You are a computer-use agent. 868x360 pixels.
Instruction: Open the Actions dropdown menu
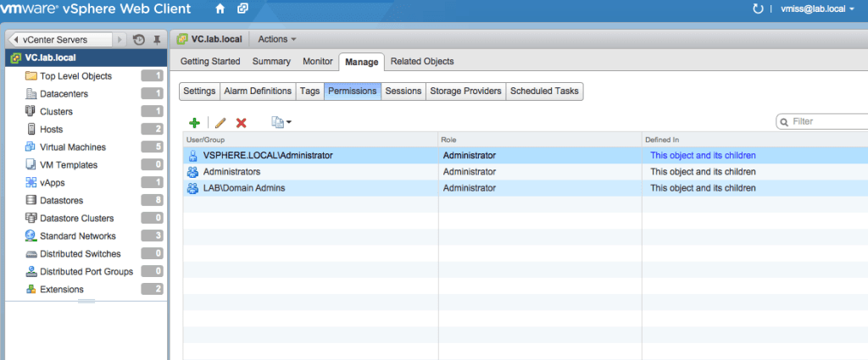(x=277, y=39)
